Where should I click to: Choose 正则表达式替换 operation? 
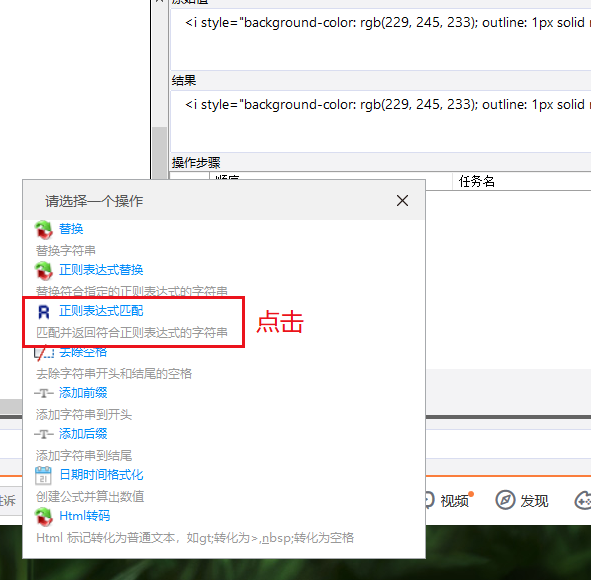point(101,270)
